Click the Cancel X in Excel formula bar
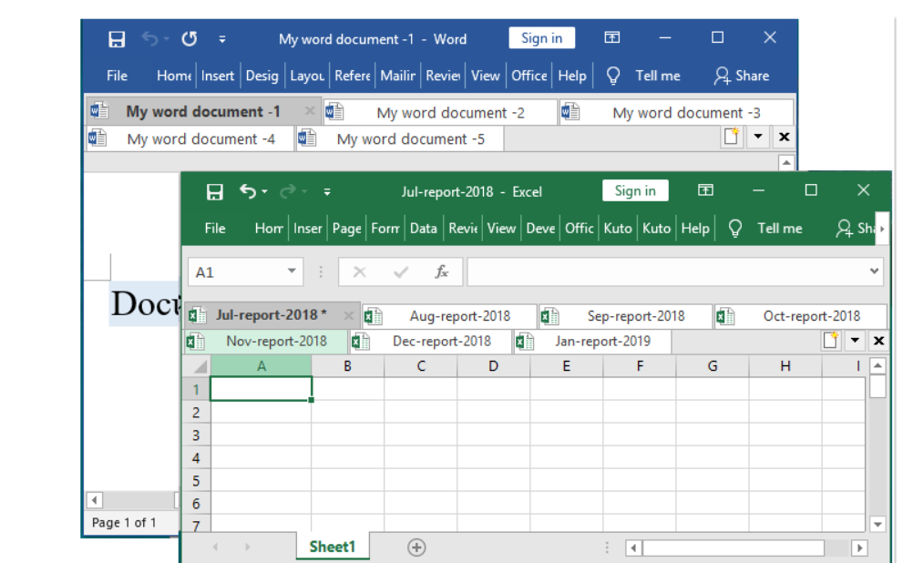Image resolution: width=924 pixels, height=563 pixels. tap(359, 272)
